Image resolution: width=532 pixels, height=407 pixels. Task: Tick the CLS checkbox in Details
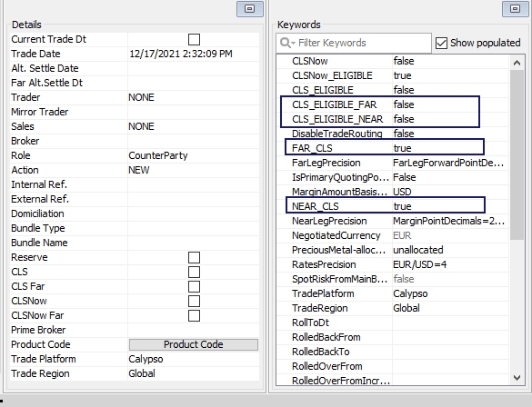tap(194, 273)
